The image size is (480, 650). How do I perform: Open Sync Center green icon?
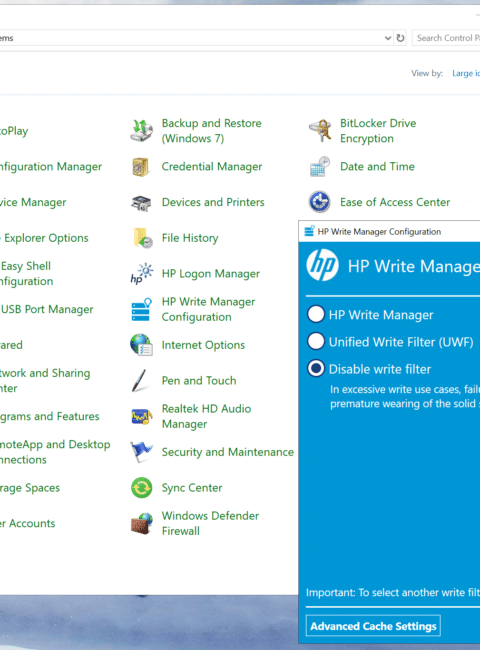(141, 488)
